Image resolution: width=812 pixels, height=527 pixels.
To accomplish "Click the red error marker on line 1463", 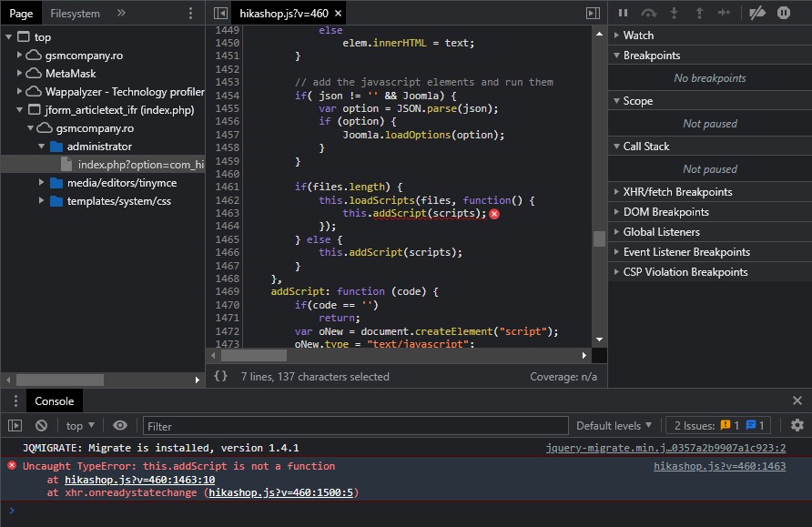I will coord(494,214).
